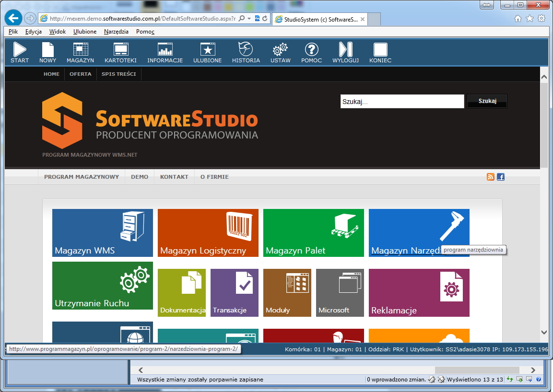Open PROGRAM MAGAZYNOWY in the site menu
The width and height of the screenshot is (553, 392).
pos(82,177)
